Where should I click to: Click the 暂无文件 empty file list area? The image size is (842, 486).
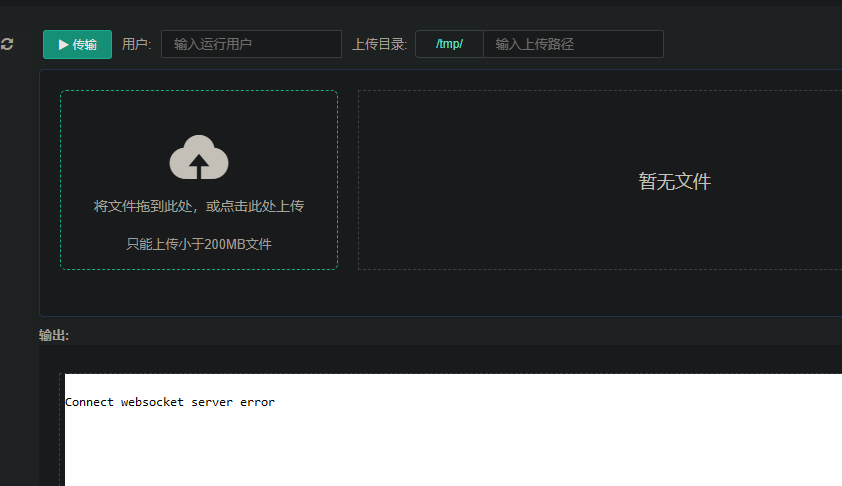click(x=674, y=182)
